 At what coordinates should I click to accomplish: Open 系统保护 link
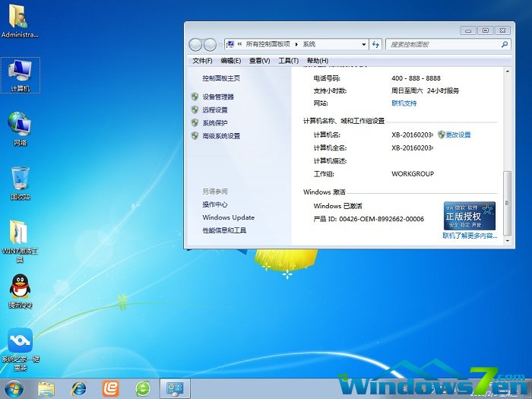tap(215, 122)
